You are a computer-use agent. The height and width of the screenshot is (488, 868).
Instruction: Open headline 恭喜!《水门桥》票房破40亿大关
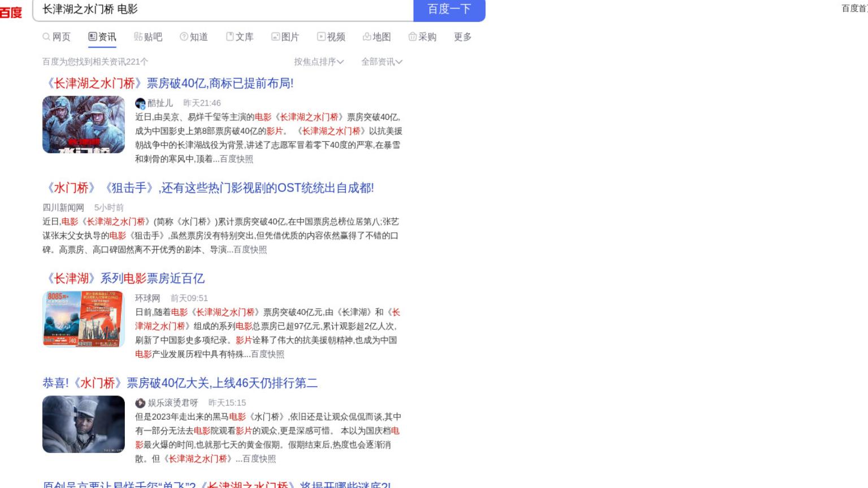180,383
